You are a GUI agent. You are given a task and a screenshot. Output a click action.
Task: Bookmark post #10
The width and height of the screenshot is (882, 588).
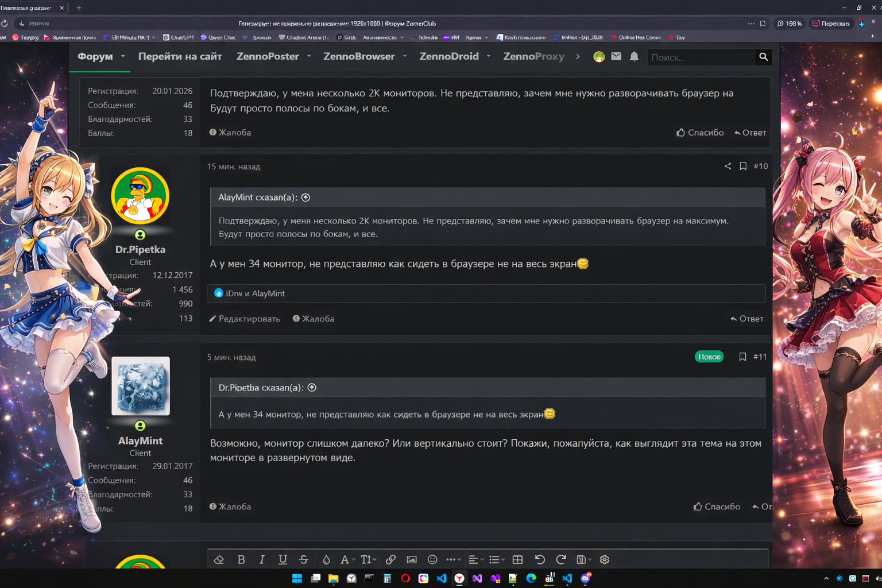(743, 166)
